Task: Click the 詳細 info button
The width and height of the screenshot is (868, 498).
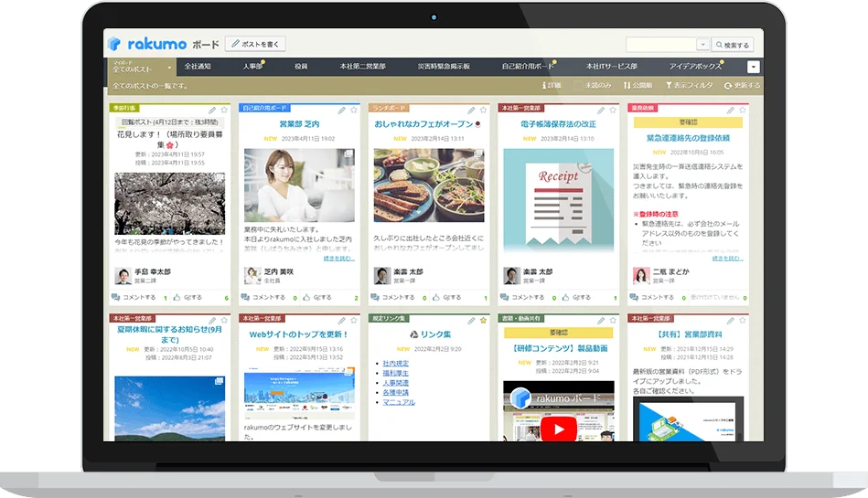Action: (x=552, y=85)
